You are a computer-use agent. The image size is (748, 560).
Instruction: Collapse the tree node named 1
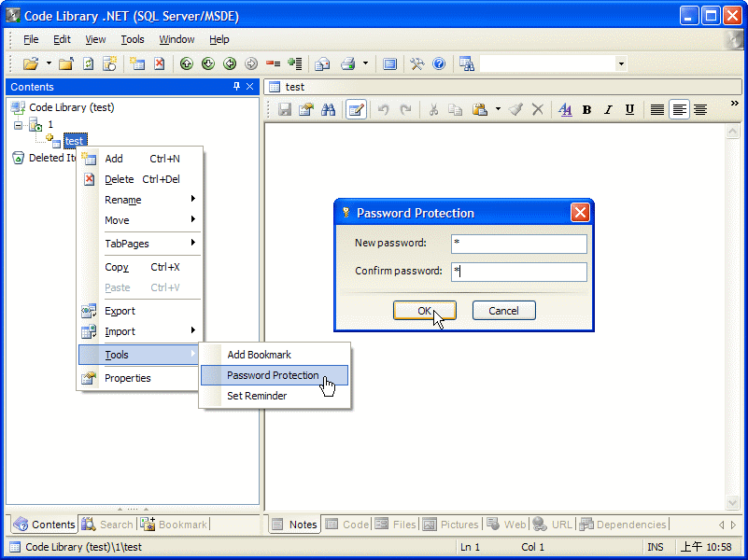(x=18, y=125)
